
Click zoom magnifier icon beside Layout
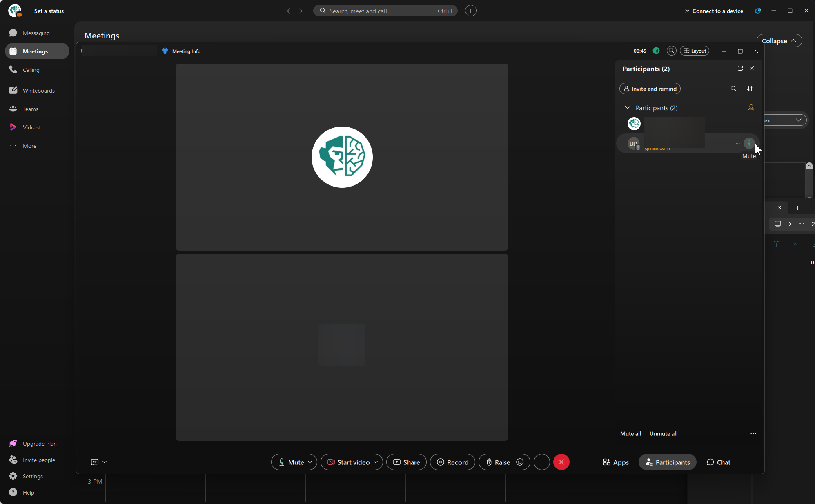coord(671,51)
